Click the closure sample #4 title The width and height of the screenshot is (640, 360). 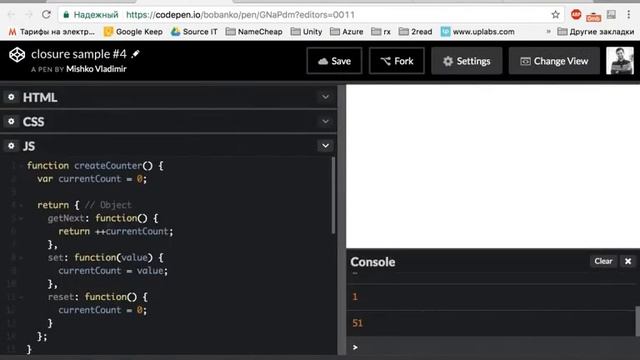(x=79, y=54)
